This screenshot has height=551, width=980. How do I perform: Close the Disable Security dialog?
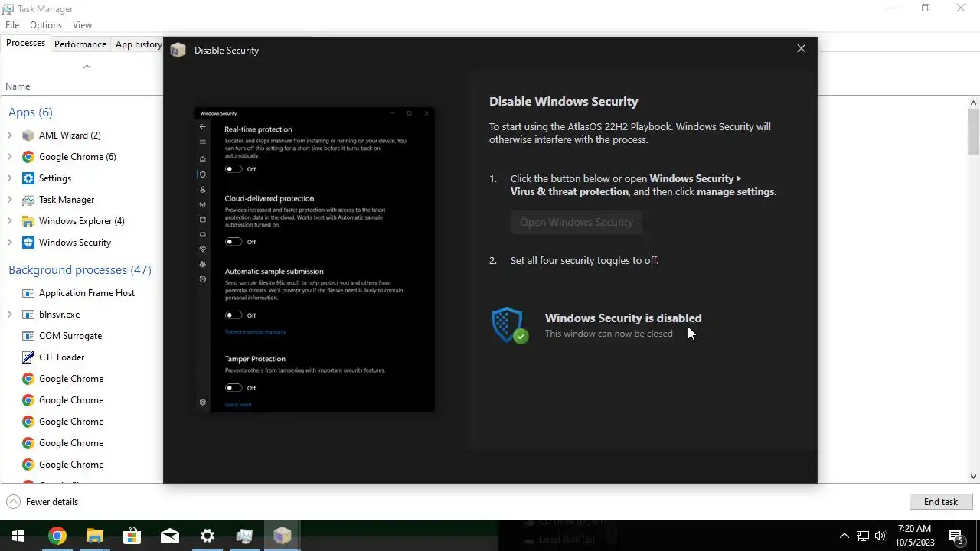[x=801, y=48]
